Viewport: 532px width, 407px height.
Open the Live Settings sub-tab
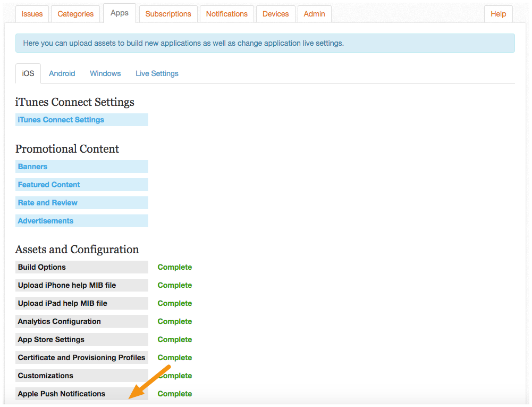point(157,73)
